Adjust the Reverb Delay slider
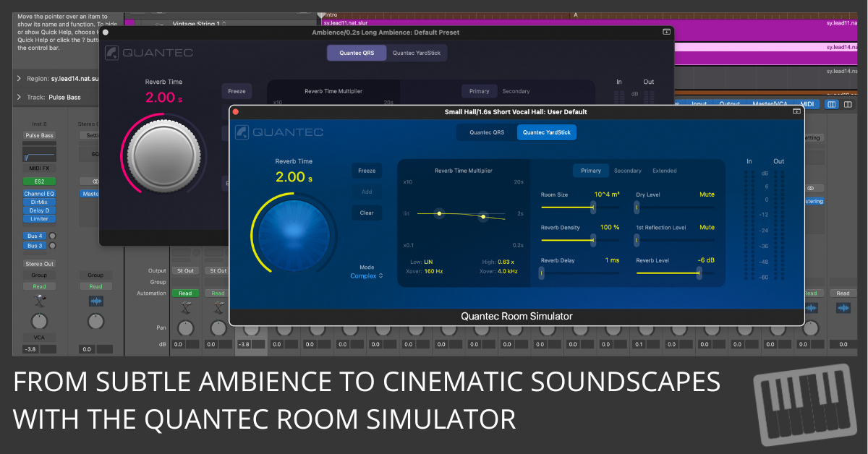 click(x=580, y=273)
